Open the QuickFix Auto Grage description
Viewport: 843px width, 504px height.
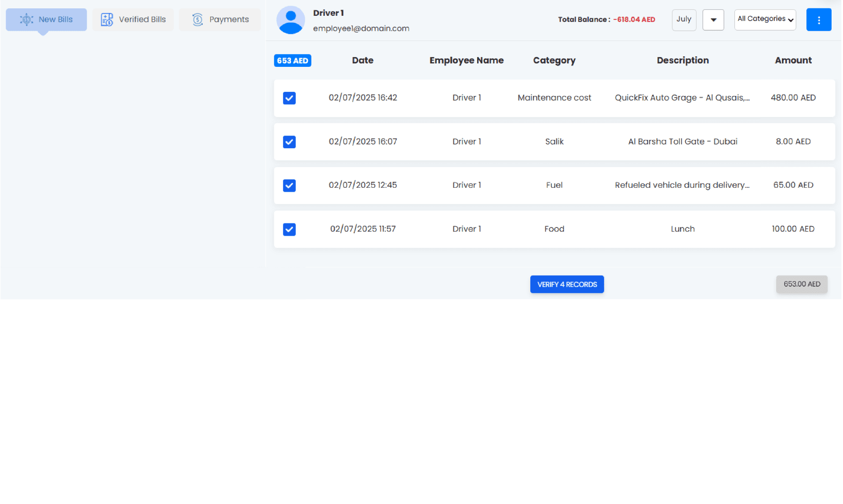(x=682, y=98)
